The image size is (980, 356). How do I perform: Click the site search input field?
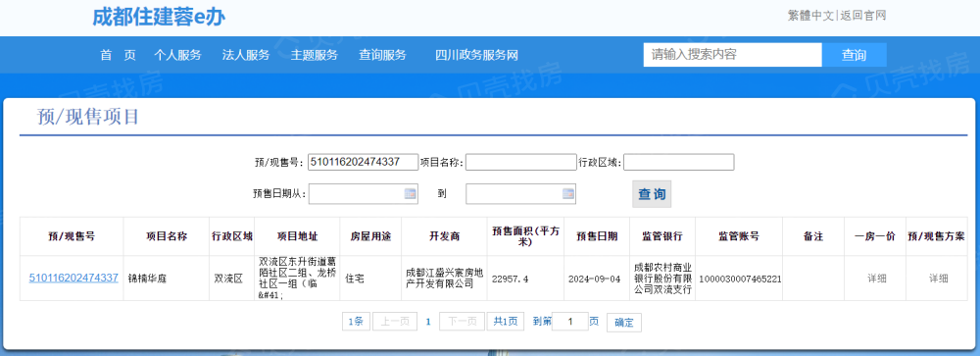(x=732, y=55)
